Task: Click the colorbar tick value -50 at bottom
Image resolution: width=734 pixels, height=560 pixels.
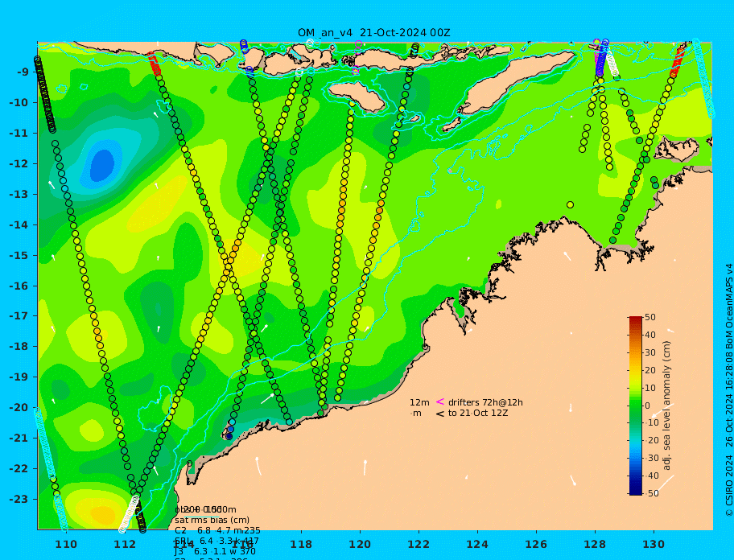Action: tap(650, 493)
